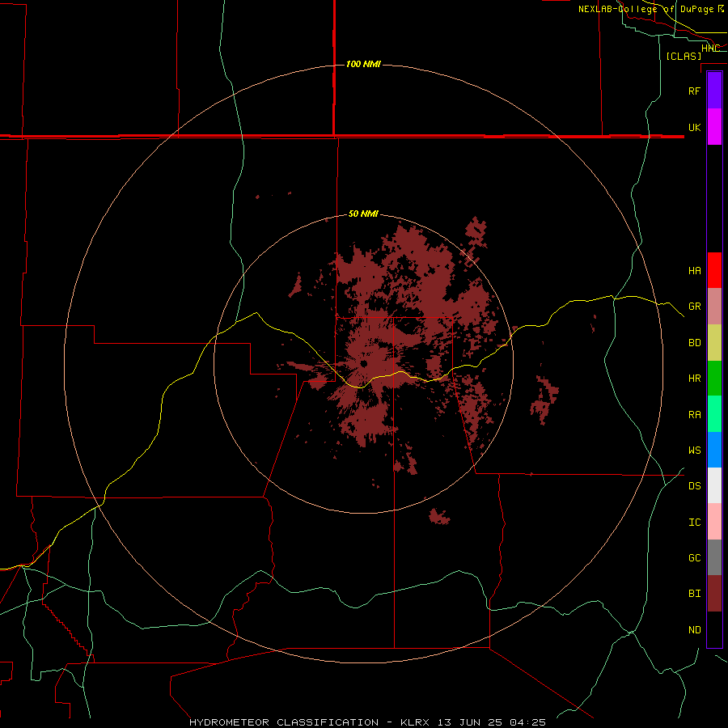Click the RF legend label
This screenshot has height=728, width=728.
[x=694, y=91]
